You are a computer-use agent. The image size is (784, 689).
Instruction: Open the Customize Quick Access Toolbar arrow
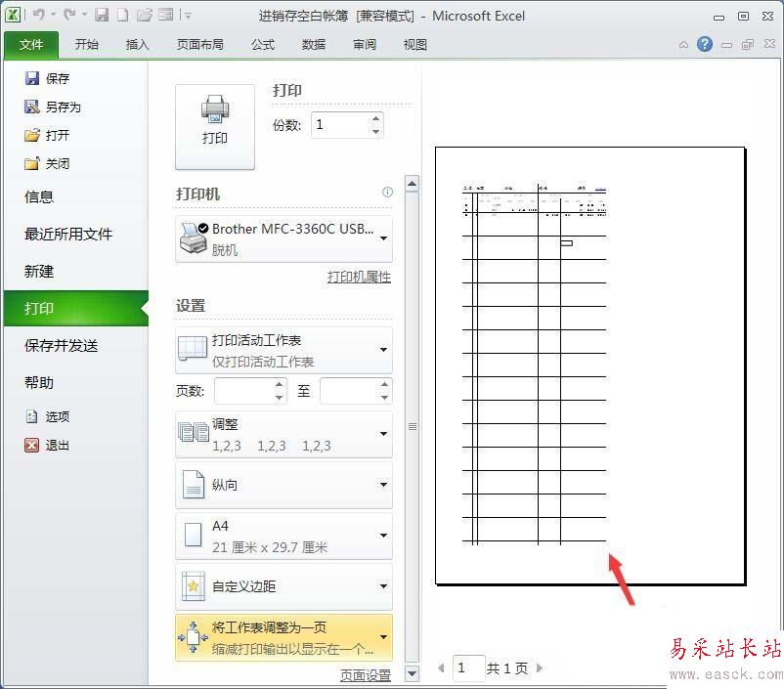188,16
